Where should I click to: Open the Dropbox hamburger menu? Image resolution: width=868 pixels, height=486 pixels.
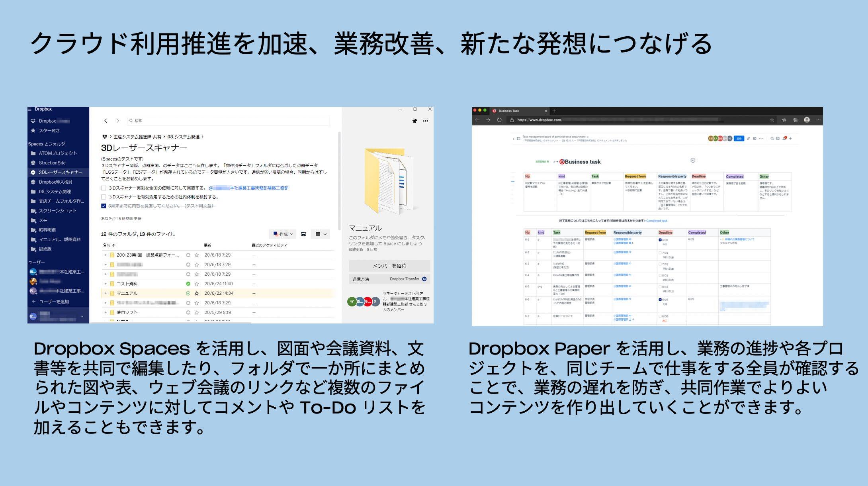tap(29, 109)
